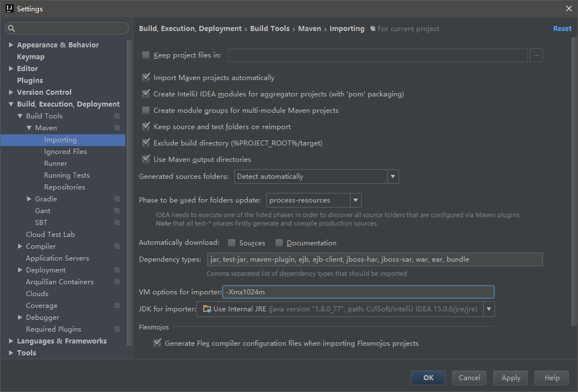Click project-level icon beside Build Tools
Viewport: 578px width, 392px height.
pos(117,116)
